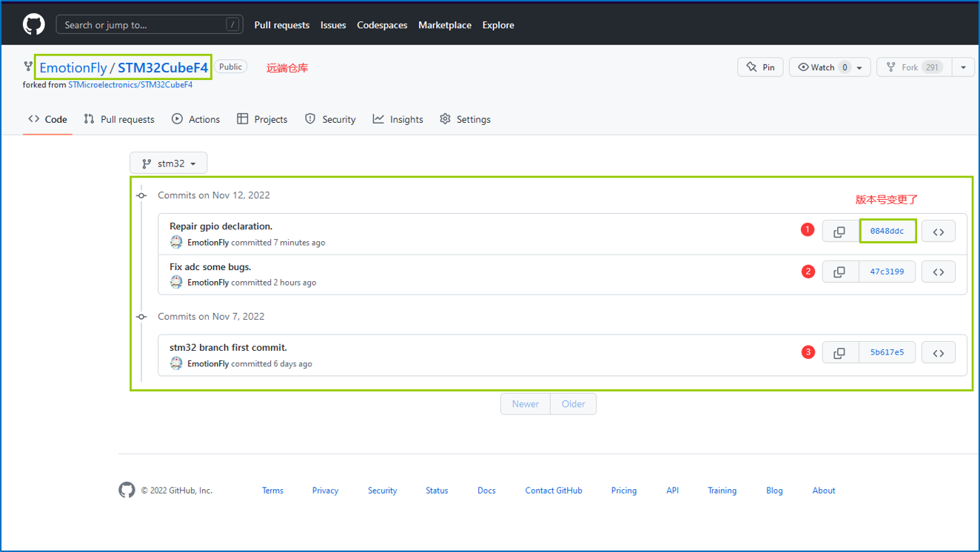980x552 pixels.
Task: Open the STMicroelectronics/STM32CubeF4 upstream link
Action: click(130, 85)
